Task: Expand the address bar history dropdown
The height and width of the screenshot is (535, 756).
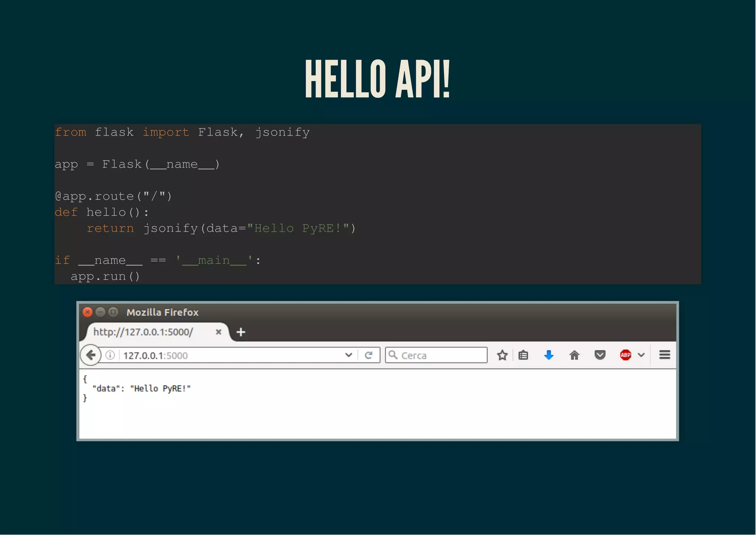Action: point(348,355)
